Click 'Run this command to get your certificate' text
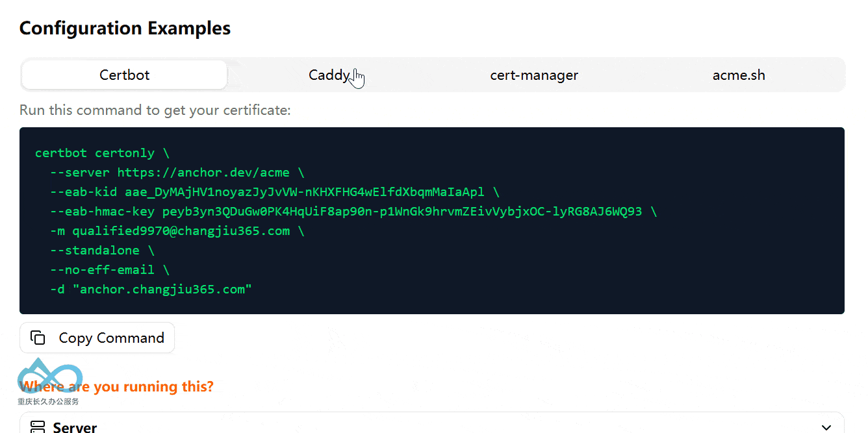Image resolution: width=868 pixels, height=433 pixels. pyautogui.click(x=155, y=110)
